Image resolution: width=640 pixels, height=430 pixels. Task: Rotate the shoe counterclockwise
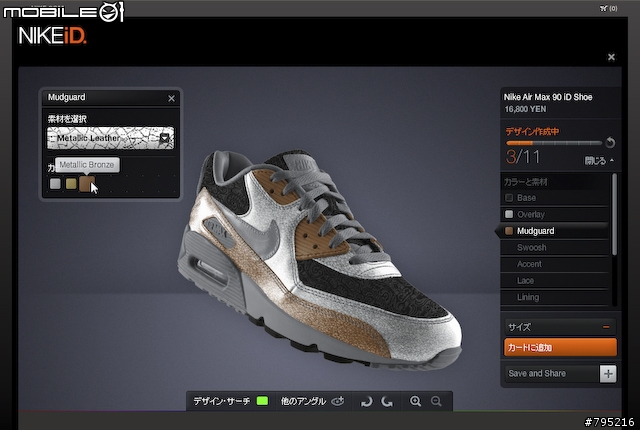point(367,402)
